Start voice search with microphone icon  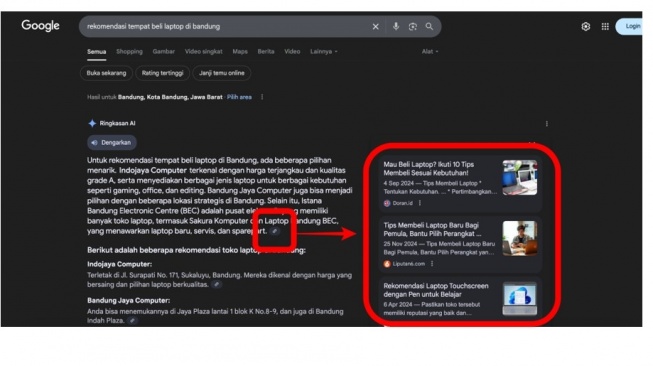[396, 26]
